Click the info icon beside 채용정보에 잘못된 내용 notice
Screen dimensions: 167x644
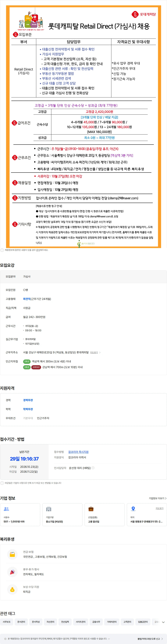pyautogui.click(x=2, y=250)
